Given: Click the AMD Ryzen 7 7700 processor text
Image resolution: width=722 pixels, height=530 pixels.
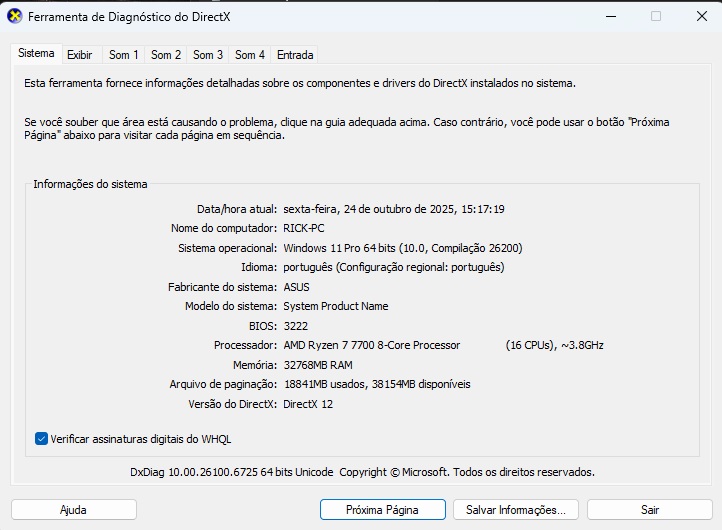Looking at the screenshot, I should coord(372,345).
